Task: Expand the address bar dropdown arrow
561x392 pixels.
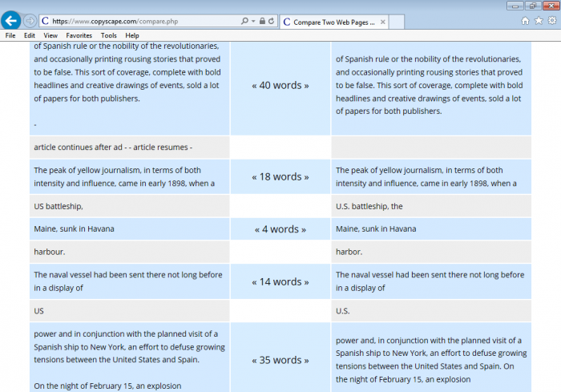Action: (x=253, y=21)
